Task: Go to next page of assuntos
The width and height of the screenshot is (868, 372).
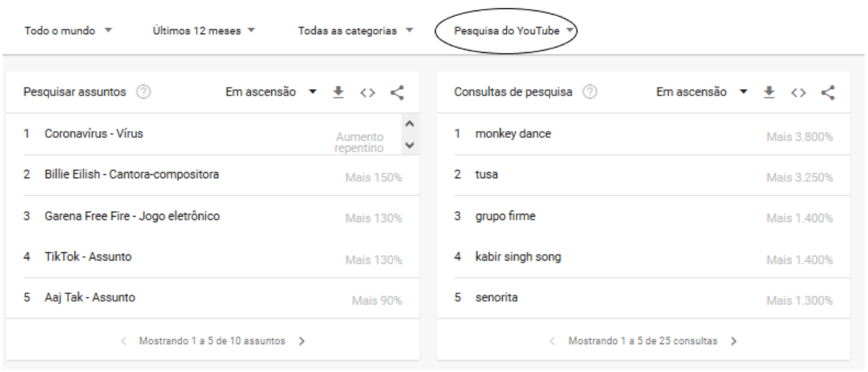Action: (303, 341)
